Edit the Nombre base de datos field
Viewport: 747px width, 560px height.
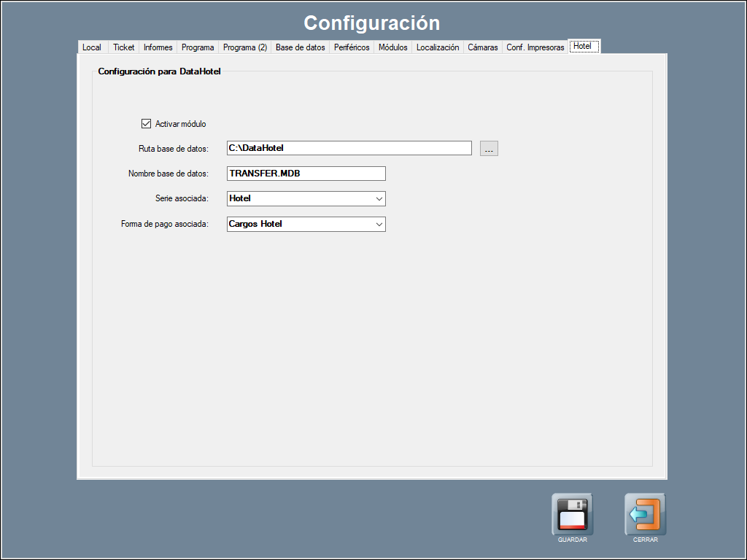[x=306, y=174]
